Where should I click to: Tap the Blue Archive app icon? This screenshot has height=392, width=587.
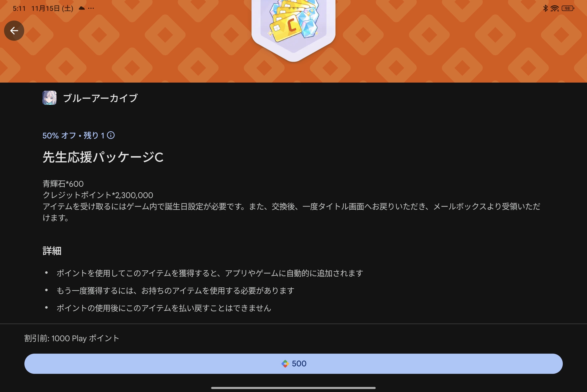(x=50, y=98)
